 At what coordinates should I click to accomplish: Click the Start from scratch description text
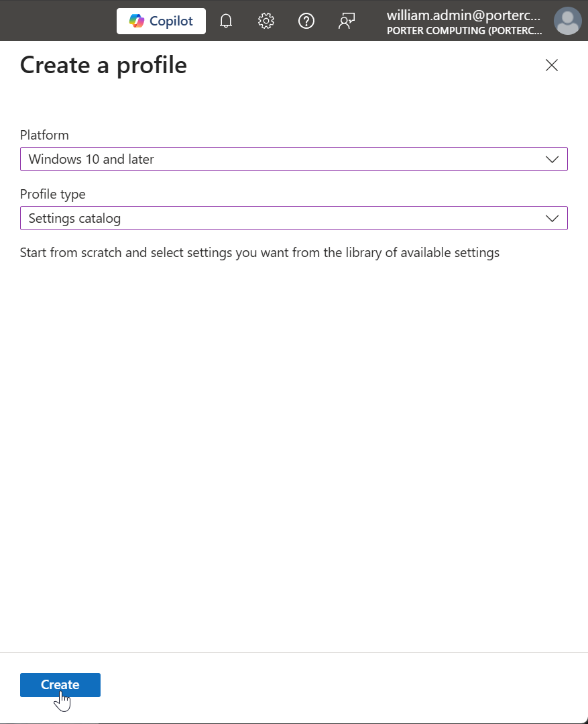(259, 253)
